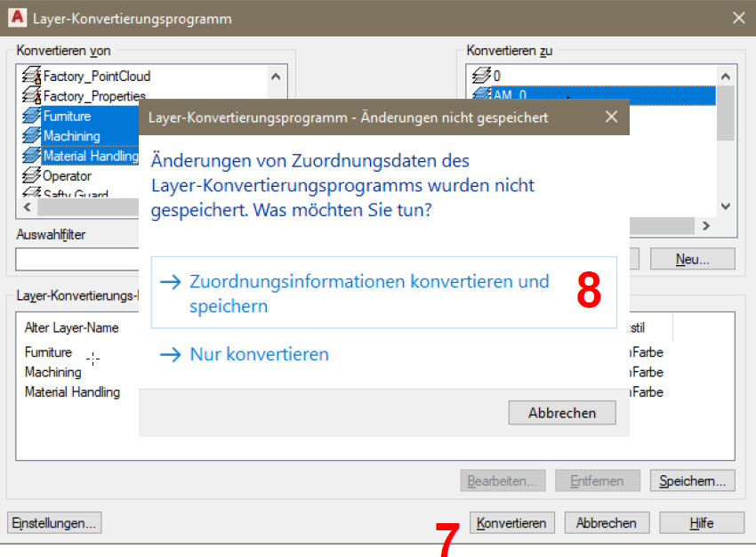This screenshot has height=557, width=756.
Task: Select Furniture row in mapping table
Action: (x=48, y=352)
